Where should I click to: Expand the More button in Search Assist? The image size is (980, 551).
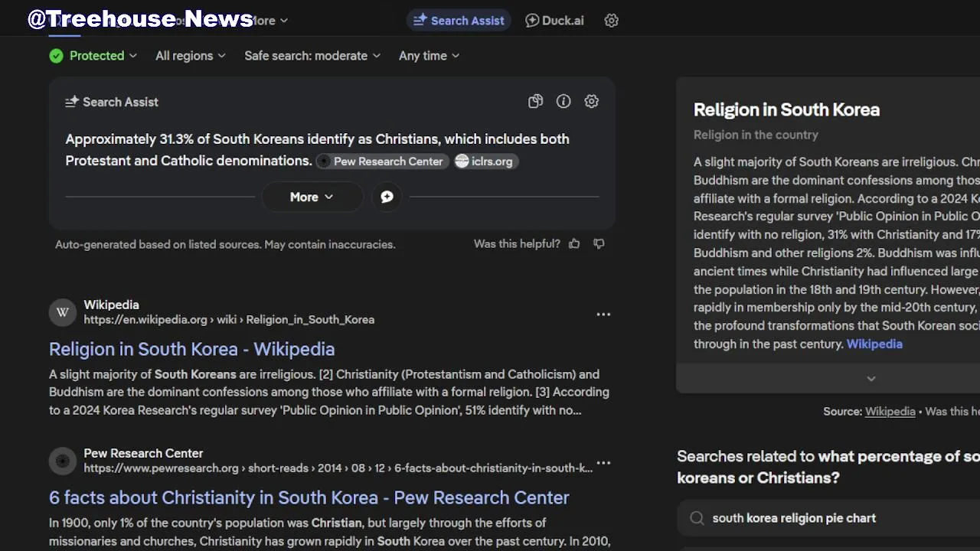[312, 197]
